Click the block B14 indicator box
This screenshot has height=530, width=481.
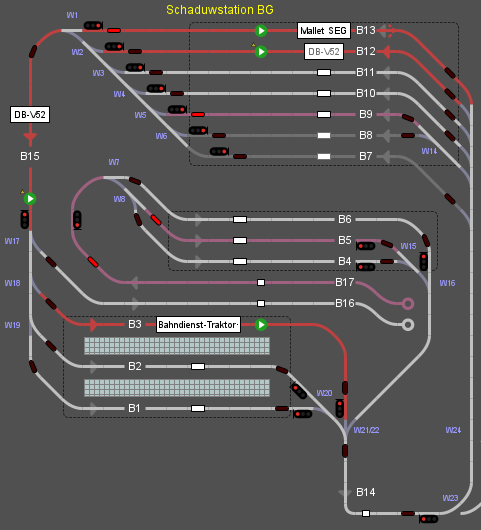click(x=366, y=514)
